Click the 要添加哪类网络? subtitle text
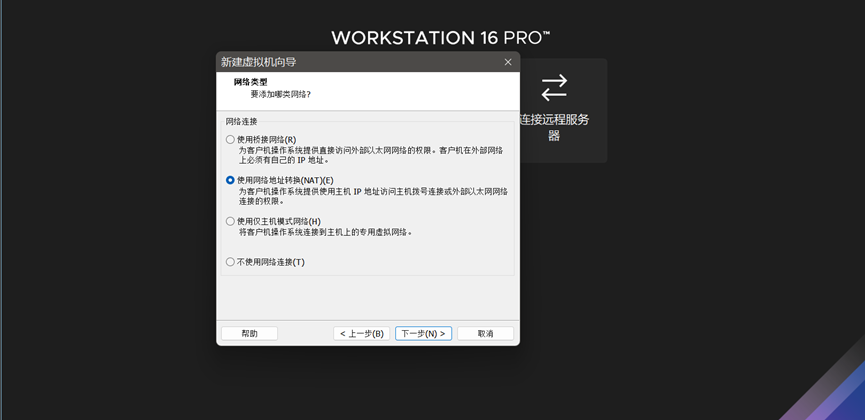Image resolution: width=865 pixels, height=420 pixels. coord(280,94)
